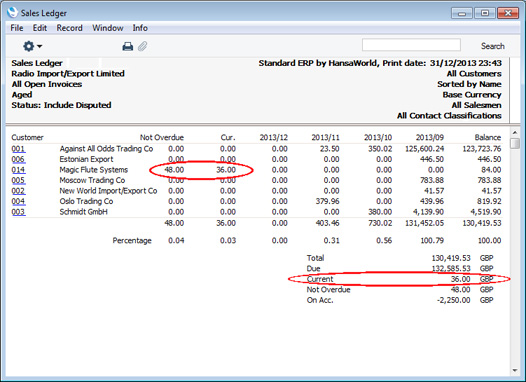Open the Info menu
Image resolution: width=526 pixels, height=382 pixels.
[140, 28]
